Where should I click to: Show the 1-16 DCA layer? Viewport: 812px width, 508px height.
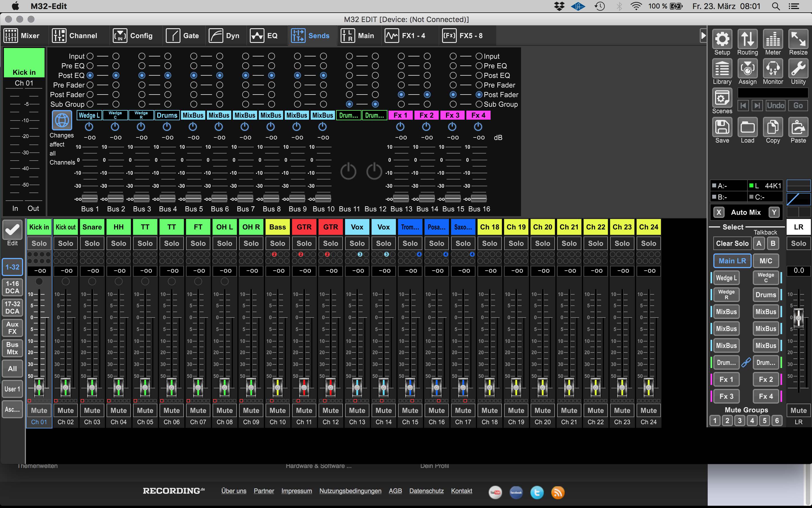click(12, 287)
